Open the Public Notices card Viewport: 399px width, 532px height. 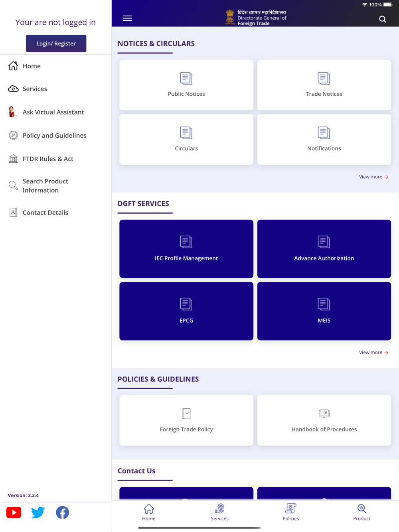click(x=186, y=85)
